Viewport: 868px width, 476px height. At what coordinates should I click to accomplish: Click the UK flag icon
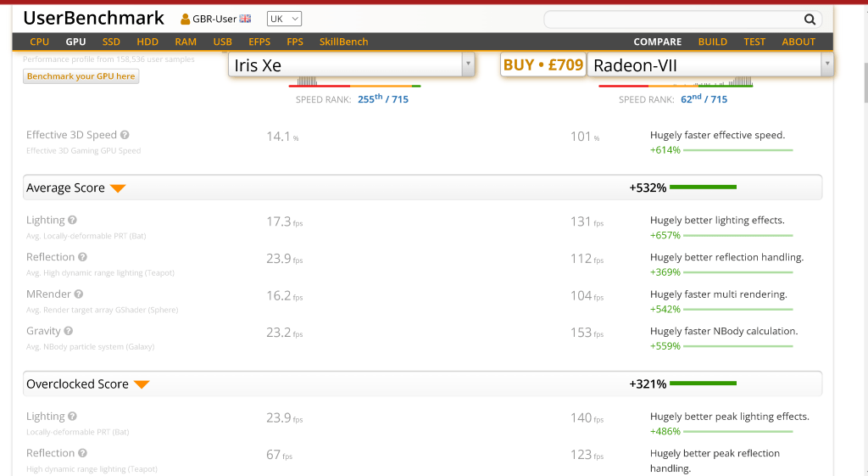click(245, 19)
